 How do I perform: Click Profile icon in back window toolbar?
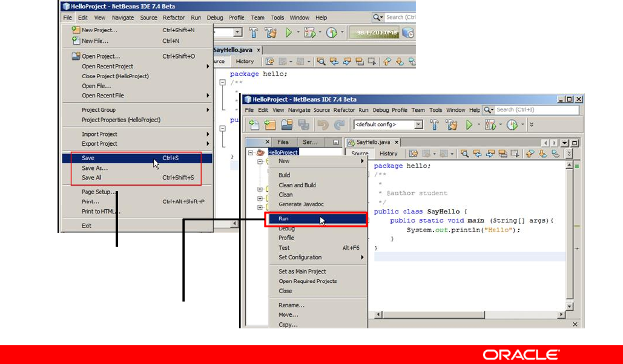click(331, 33)
